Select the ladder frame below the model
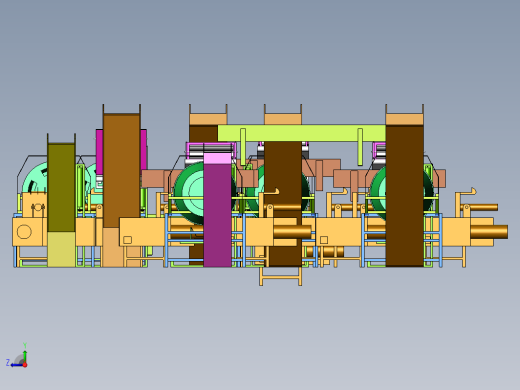This screenshot has width=520, height=390. pos(281,276)
